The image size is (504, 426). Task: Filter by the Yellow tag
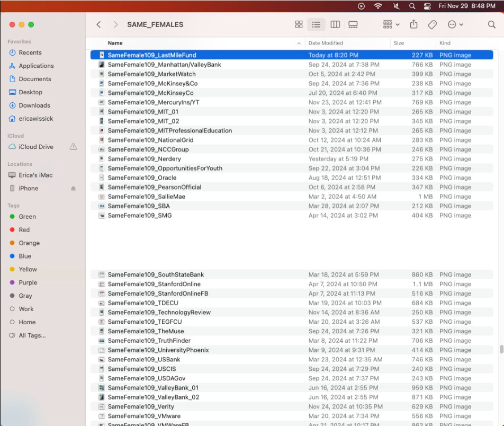coord(28,269)
